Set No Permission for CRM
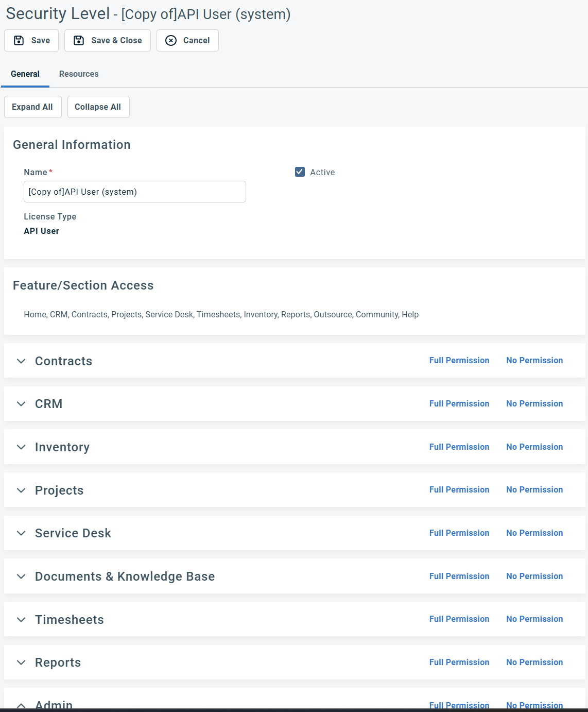588x712 pixels. [x=534, y=404]
